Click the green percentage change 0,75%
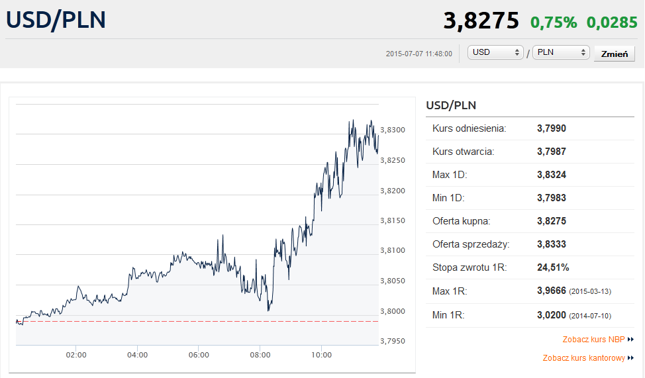Screen dimensions: 645x378 pyautogui.click(x=553, y=22)
